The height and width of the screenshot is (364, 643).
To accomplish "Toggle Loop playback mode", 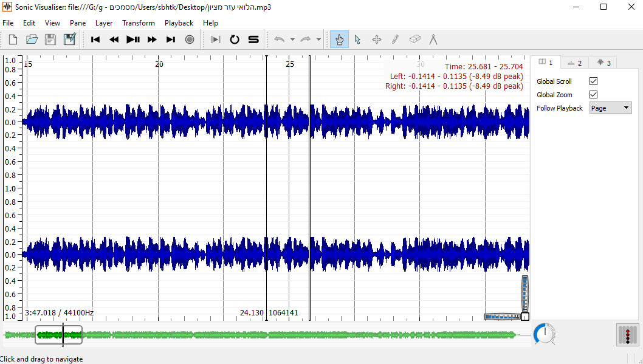I will 235,39.
